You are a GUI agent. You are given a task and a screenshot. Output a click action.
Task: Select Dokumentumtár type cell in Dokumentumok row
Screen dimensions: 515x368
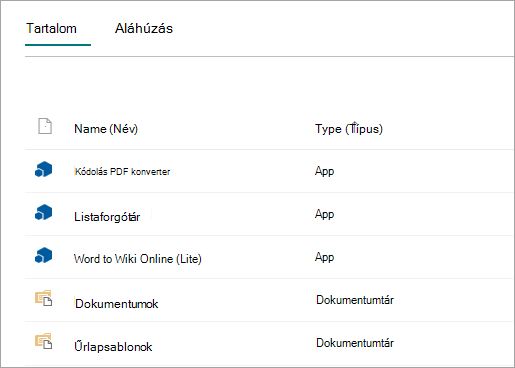click(355, 300)
